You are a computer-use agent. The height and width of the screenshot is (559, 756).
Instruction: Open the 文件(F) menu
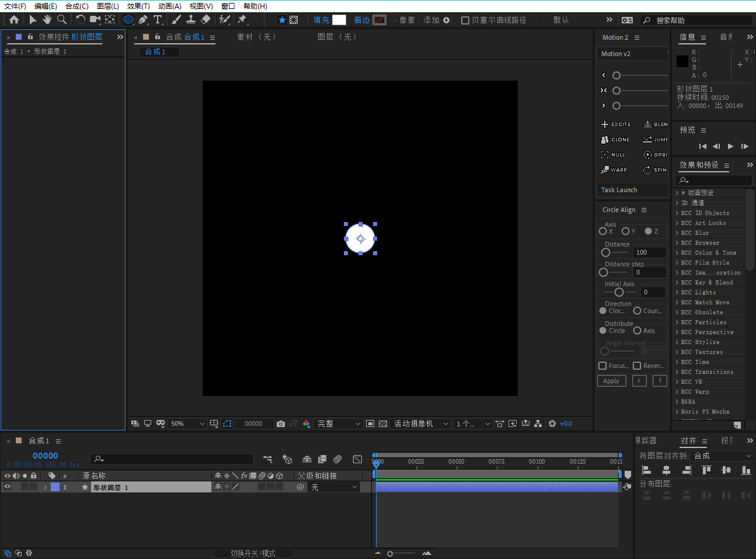15,6
